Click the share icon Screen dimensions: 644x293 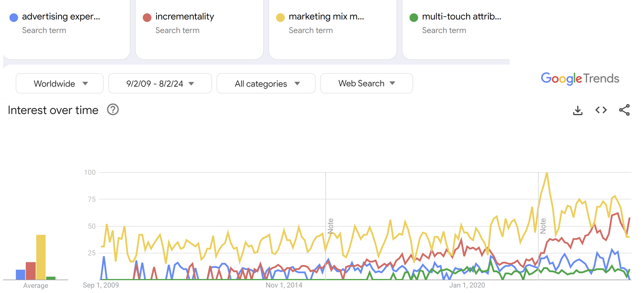[624, 110]
